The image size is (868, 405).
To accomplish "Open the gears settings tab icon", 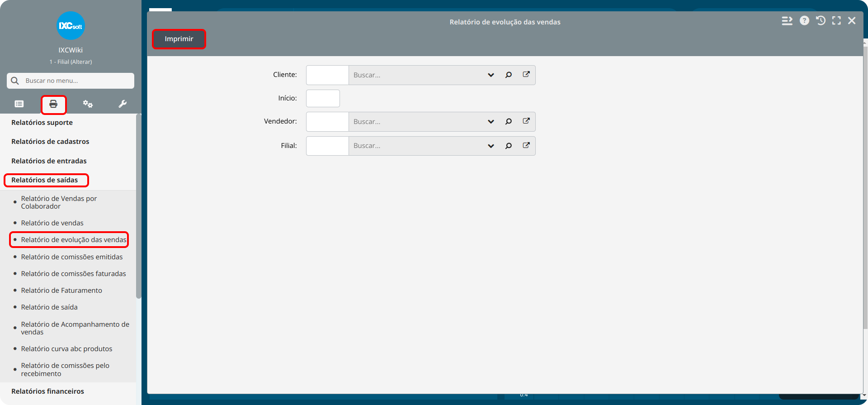I will (x=88, y=104).
